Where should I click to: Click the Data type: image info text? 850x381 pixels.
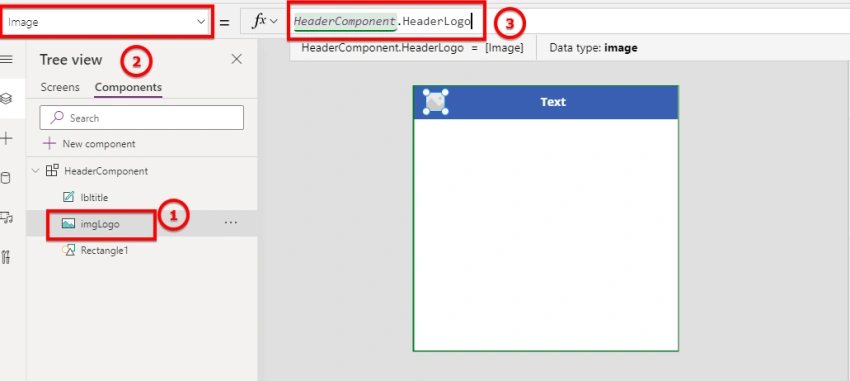point(593,48)
